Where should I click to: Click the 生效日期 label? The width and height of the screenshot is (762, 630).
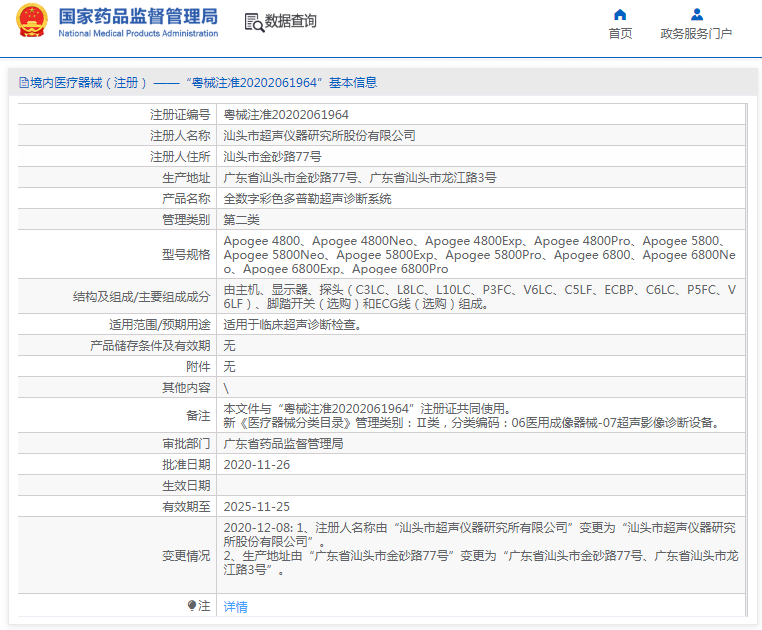pos(186,486)
